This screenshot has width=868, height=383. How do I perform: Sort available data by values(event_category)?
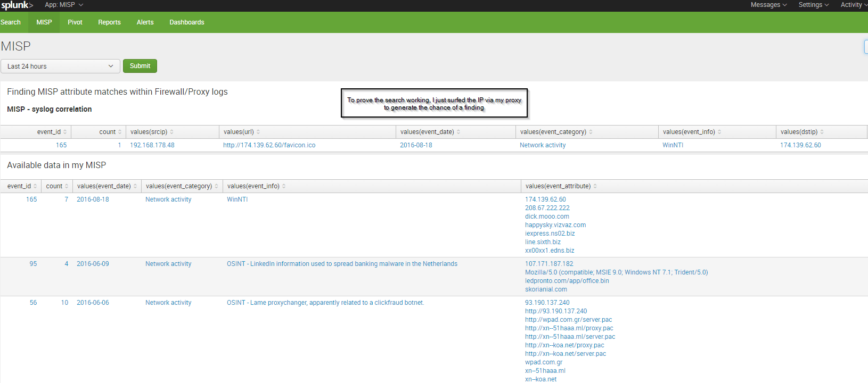point(182,186)
